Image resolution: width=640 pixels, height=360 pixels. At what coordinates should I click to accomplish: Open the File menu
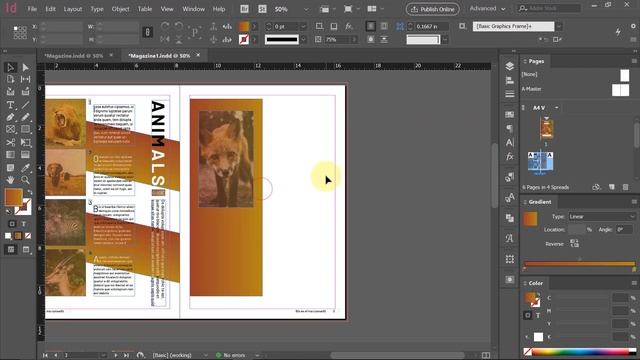(32, 9)
